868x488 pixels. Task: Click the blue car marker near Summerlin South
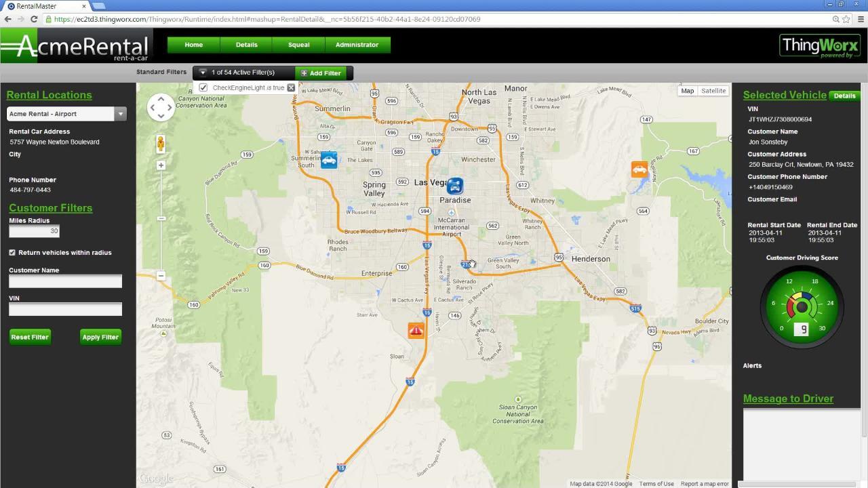(x=329, y=160)
